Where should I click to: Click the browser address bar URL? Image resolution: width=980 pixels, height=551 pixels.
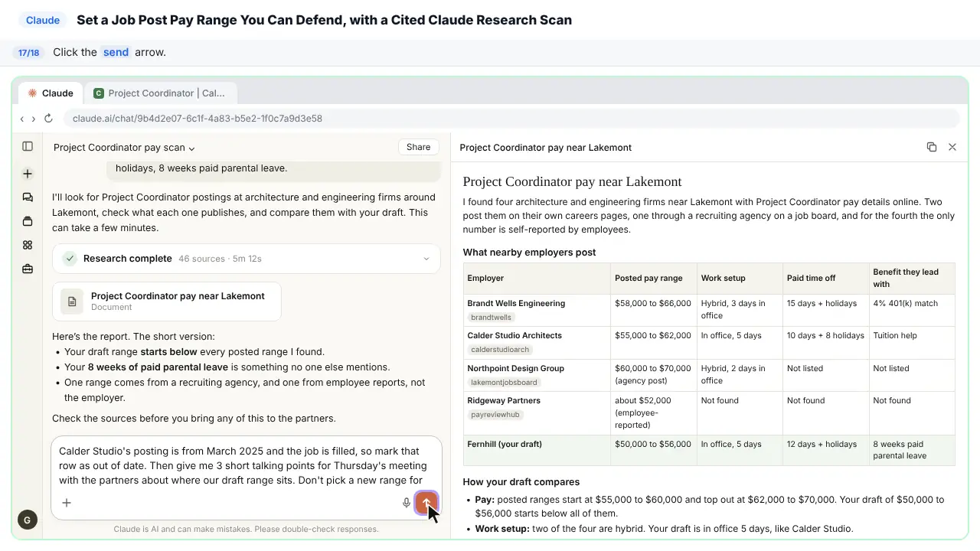198,119
